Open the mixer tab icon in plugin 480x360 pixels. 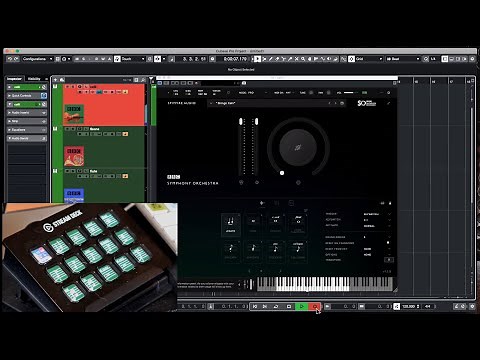277,203
